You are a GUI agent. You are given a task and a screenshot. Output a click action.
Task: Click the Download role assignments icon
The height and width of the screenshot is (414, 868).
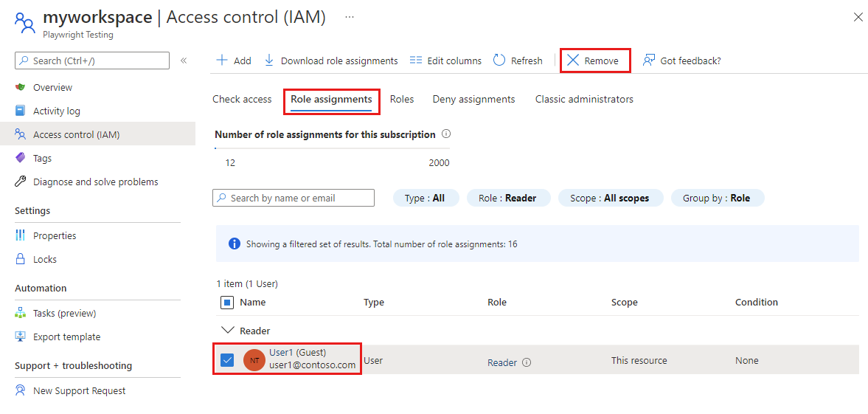pyautogui.click(x=269, y=61)
